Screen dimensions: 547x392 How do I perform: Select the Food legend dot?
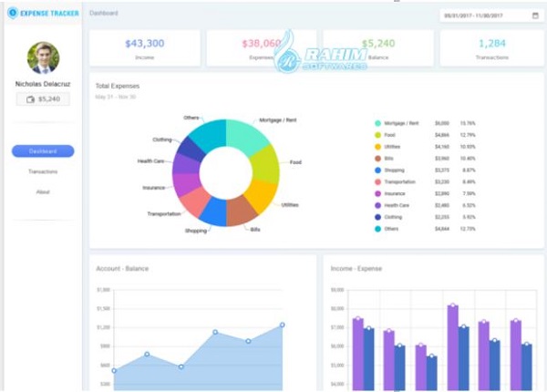tap(377, 135)
